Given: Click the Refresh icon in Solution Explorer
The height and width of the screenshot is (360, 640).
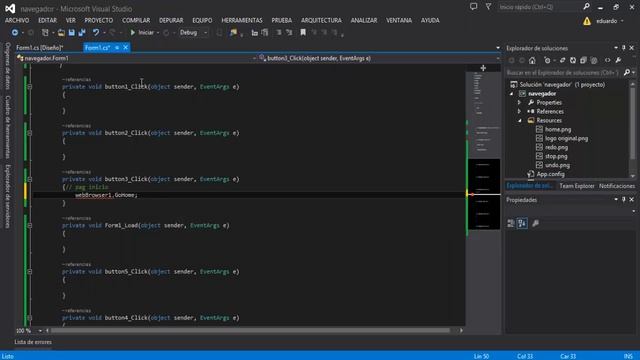Looking at the screenshot, I should (x=573, y=60).
